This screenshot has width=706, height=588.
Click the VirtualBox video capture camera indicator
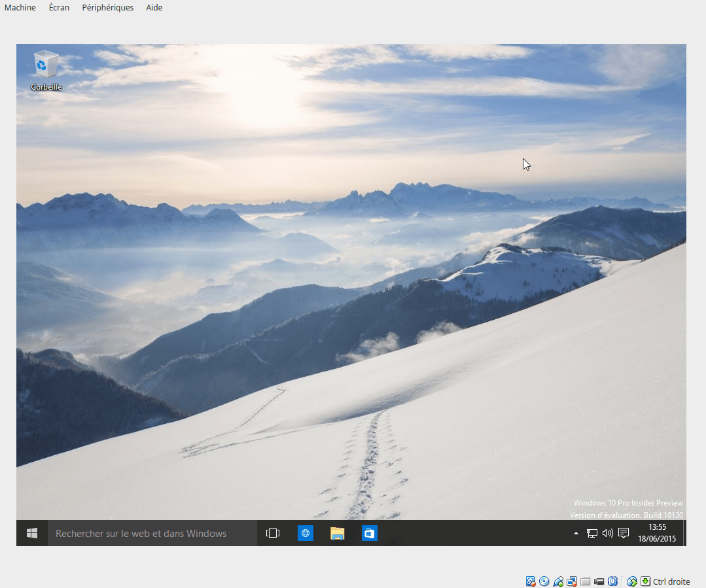[599, 581]
